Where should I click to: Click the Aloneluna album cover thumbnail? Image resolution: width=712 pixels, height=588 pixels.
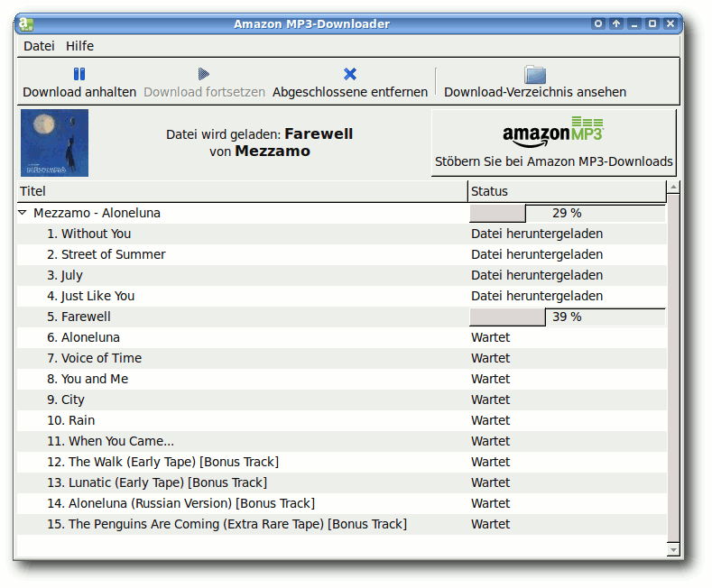click(x=54, y=142)
